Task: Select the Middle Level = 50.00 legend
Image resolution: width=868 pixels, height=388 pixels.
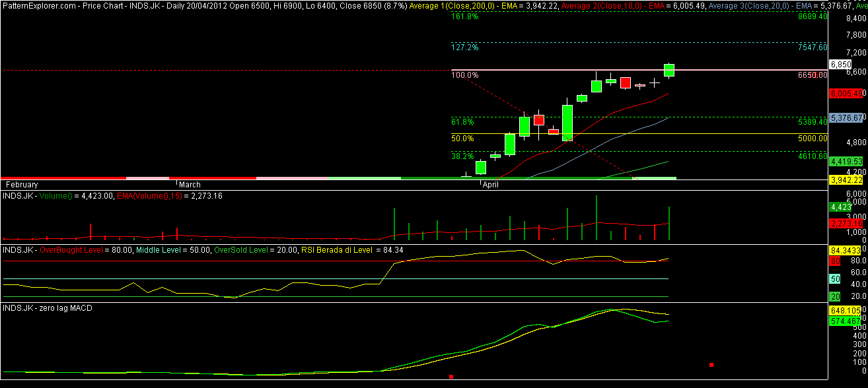Action: 174,250
